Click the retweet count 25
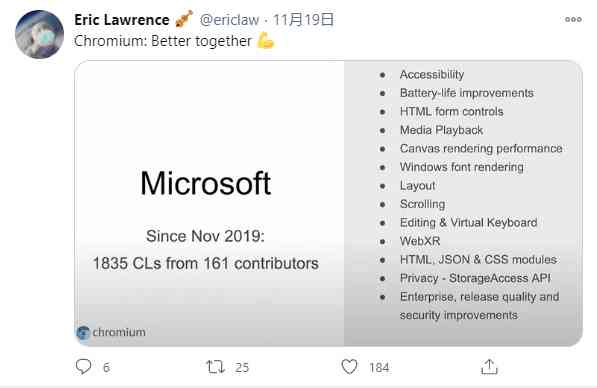 pyautogui.click(x=242, y=367)
